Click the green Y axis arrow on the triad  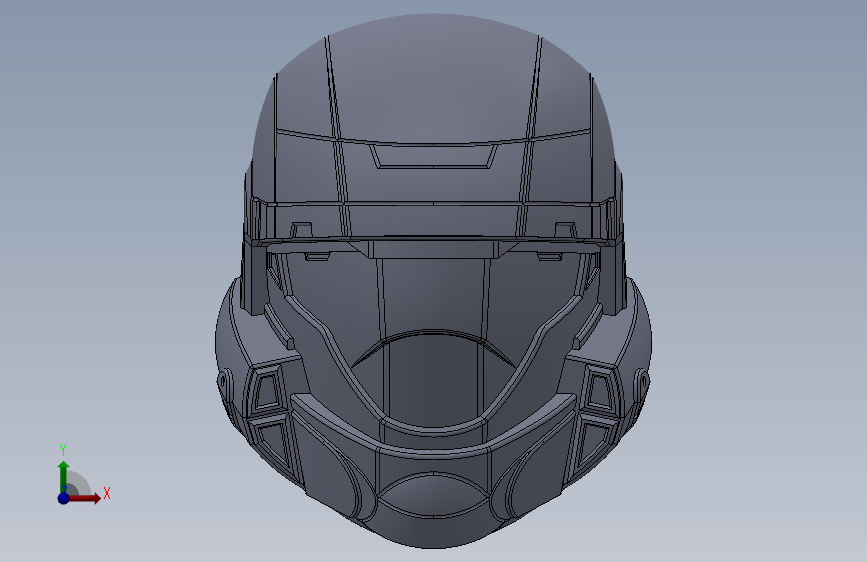[x=64, y=476]
